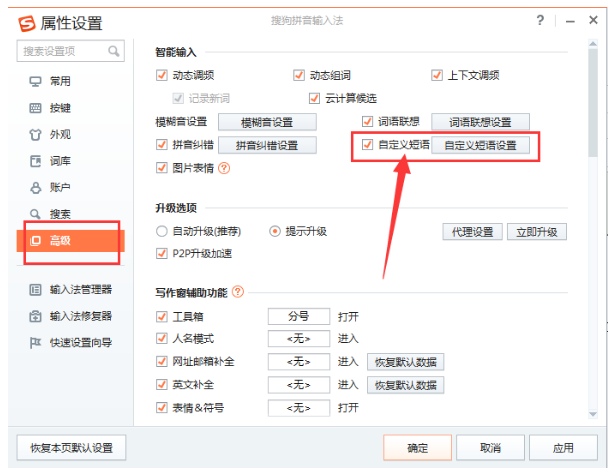The image size is (612, 474).
Task: Open the 常用 settings page
Action: pyautogui.click(x=70, y=82)
